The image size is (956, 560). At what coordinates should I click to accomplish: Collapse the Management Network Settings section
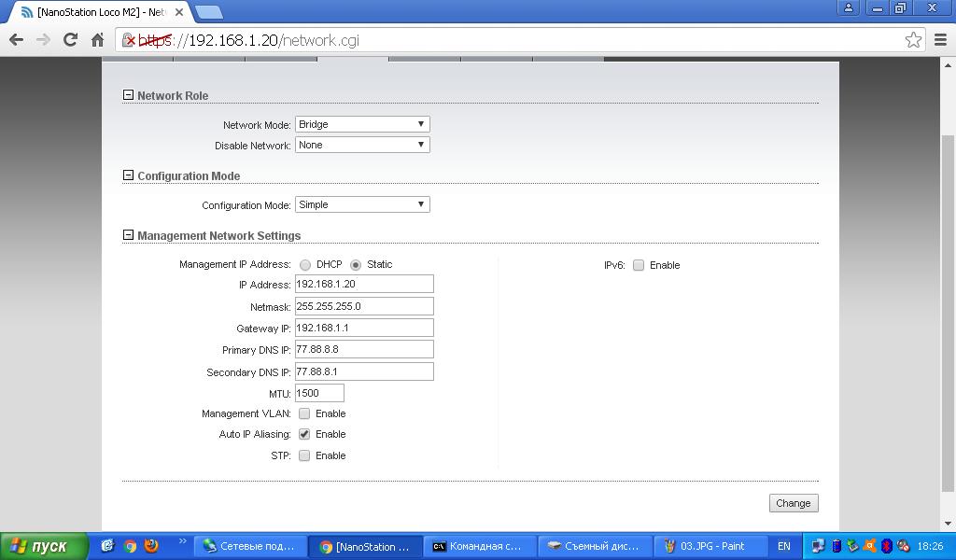129,235
